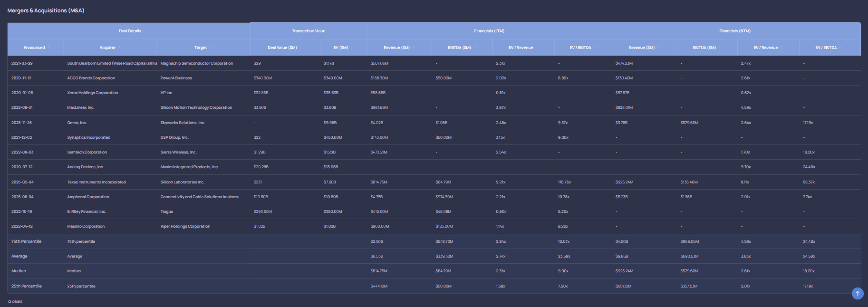
Task: Click the Average summary row label
Action: [19, 256]
